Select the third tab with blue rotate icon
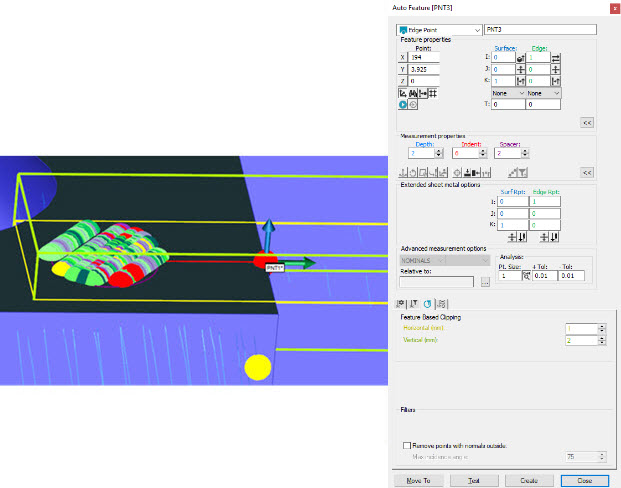The width and height of the screenshot is (621, 488). [x=428, y=303]
